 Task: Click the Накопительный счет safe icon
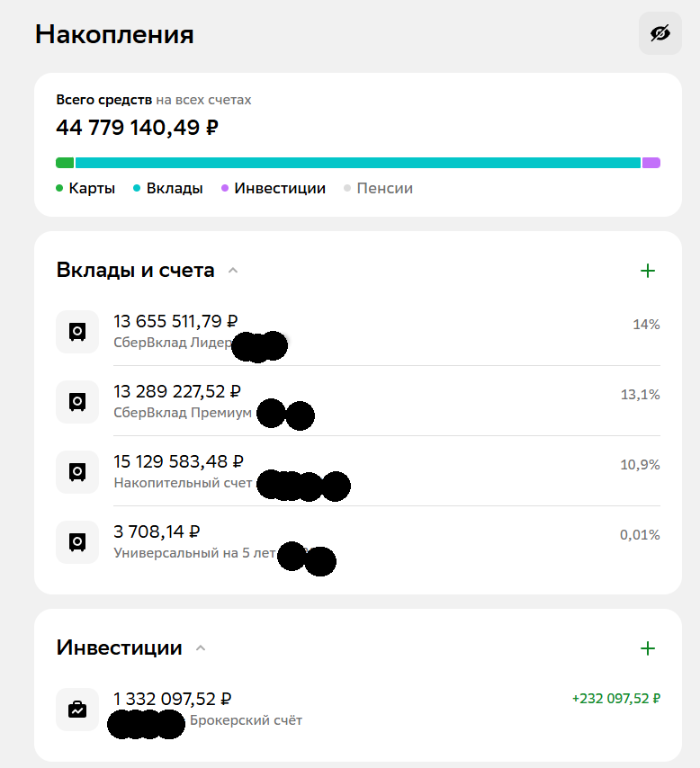pos(77,472)
